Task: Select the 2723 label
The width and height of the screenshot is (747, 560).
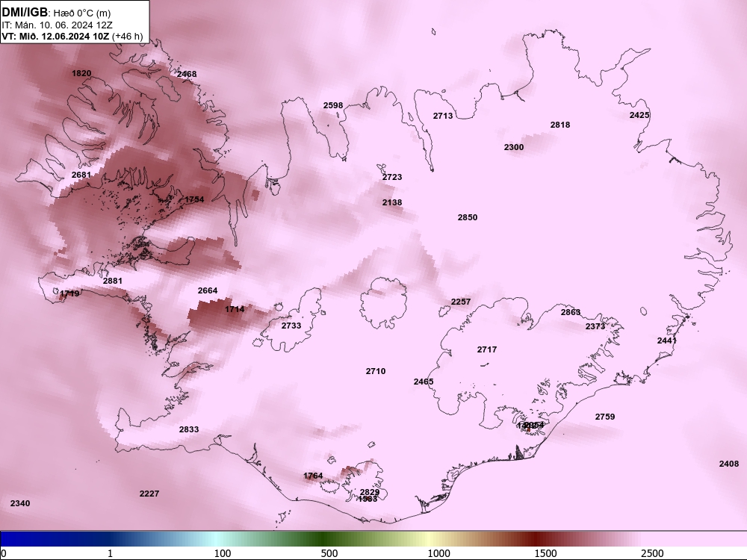Action: (x=392, y=177)
